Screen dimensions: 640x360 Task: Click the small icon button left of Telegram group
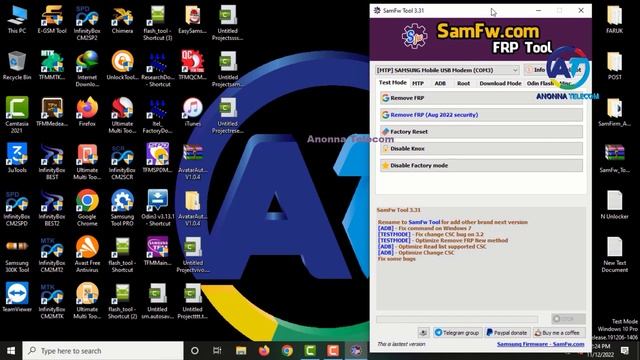[423, 333]
